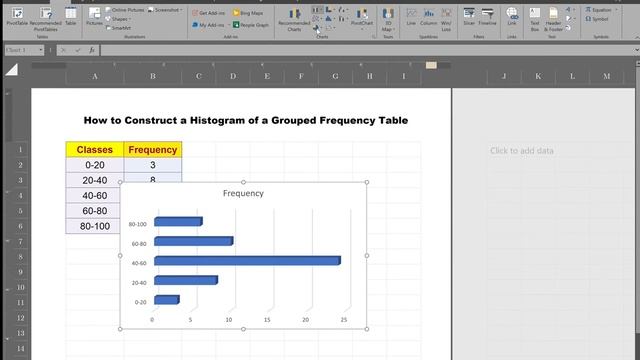The width and height of the screenshot is (640, 360).
Task: Open the Shapes gallery
Action: [118, 19]
